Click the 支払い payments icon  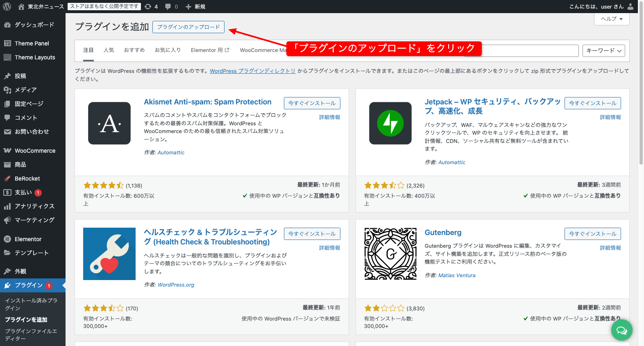[7, 192]
